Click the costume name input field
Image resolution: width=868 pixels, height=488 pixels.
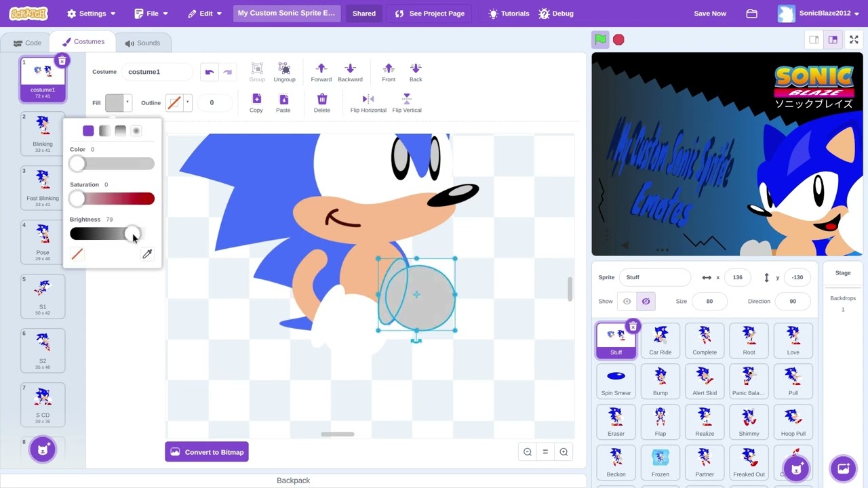click(159, 72)
